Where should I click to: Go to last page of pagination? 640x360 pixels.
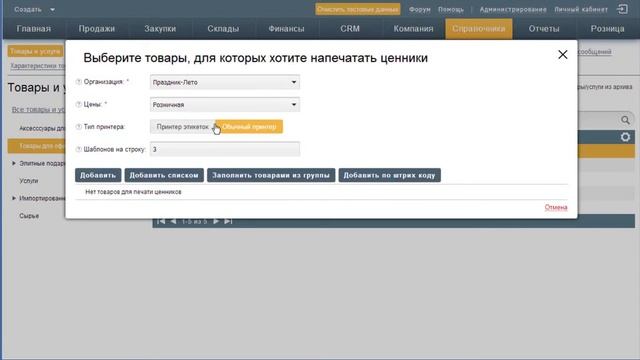tap(228, 221)
